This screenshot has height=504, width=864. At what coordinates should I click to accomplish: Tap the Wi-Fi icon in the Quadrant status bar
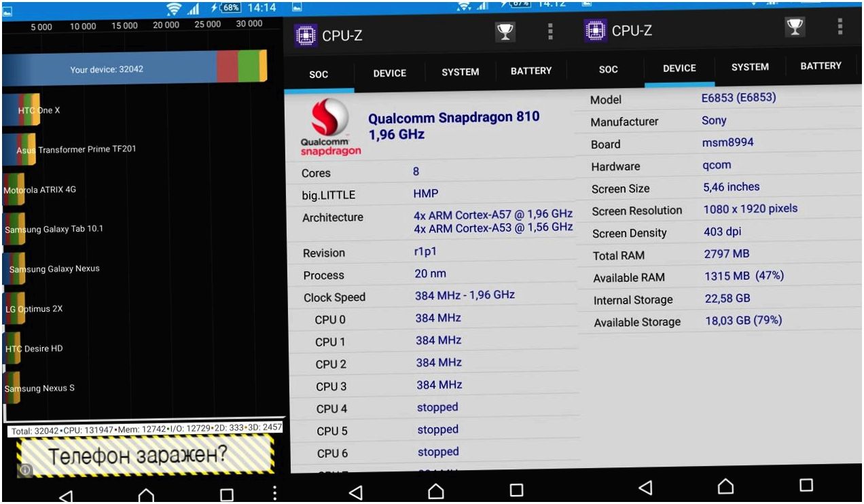(174, 8)
